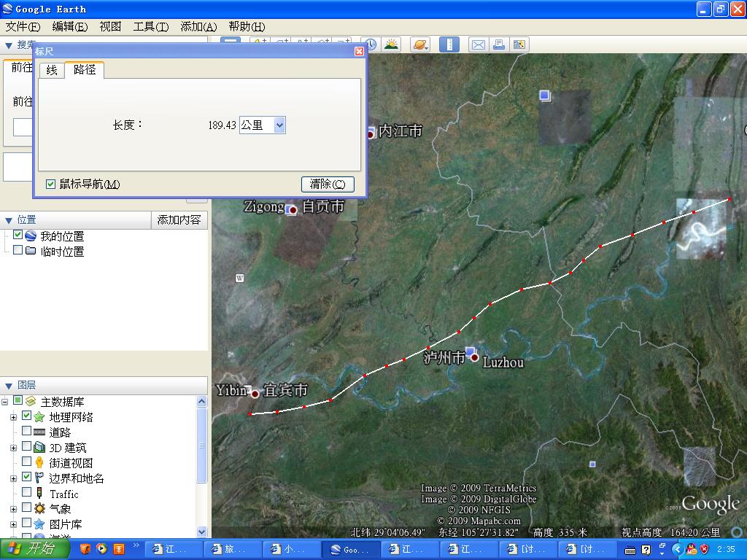Click the print toolbar icon

[499, 44]
